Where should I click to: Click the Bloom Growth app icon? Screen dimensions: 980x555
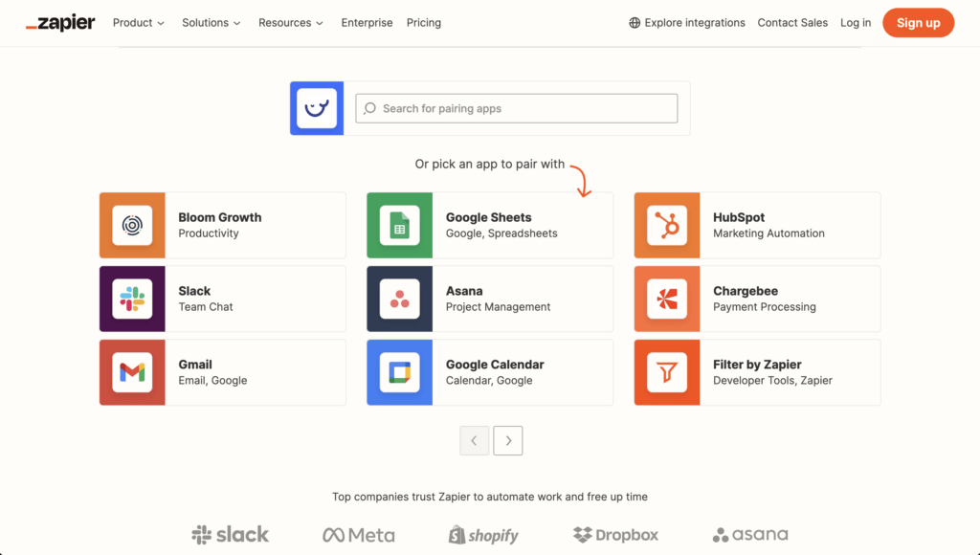pos(132,226)
